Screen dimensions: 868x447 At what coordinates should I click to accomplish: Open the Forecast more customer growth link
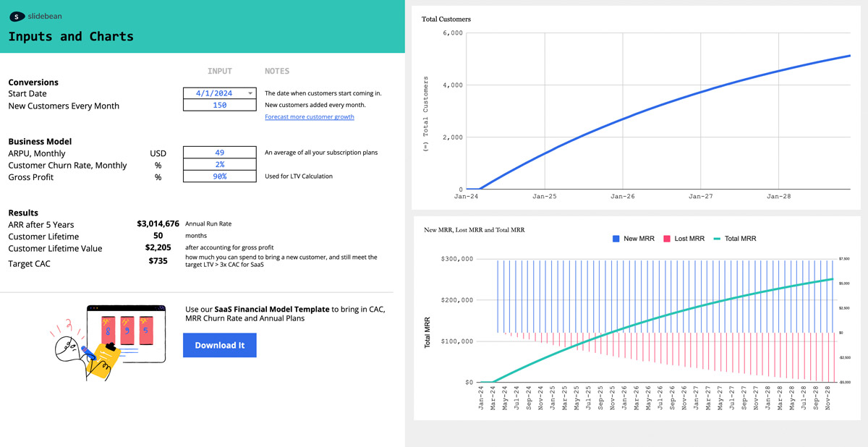pos(310,116)
